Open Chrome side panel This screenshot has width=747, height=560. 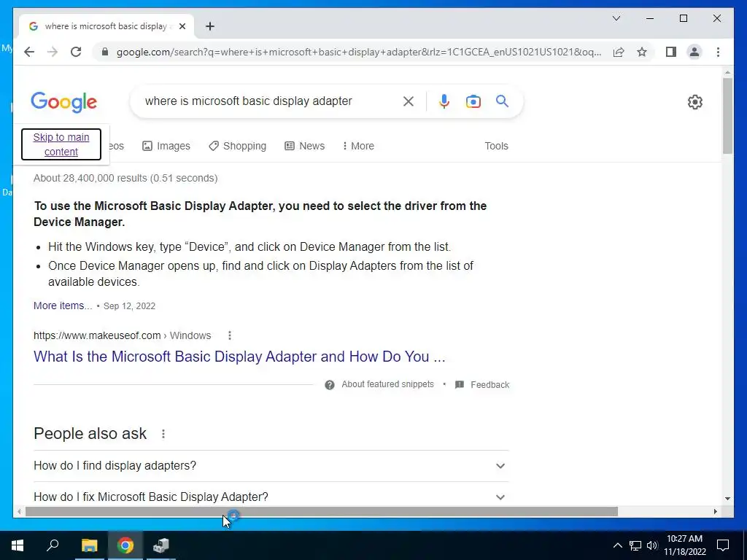click(671, 52)
